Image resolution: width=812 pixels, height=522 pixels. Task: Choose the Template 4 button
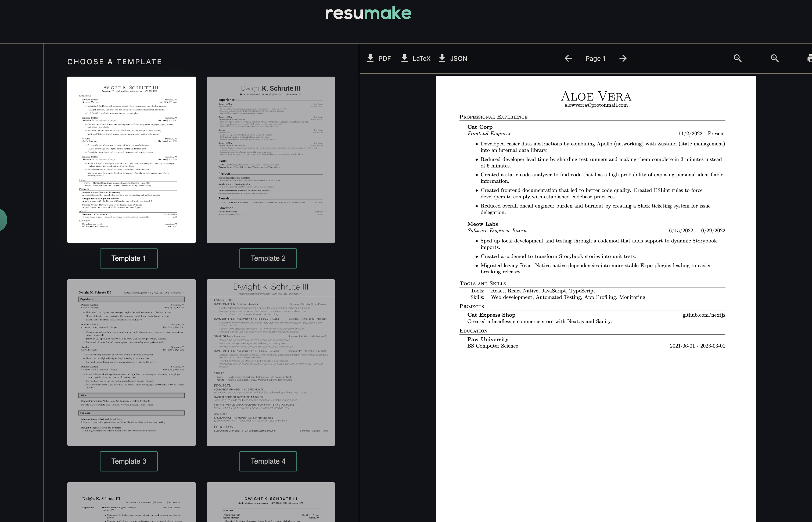[x=268, y=461]
